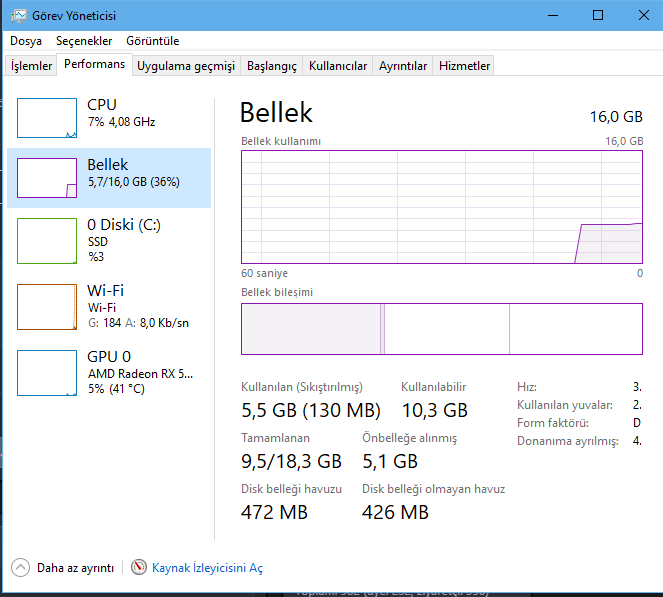Open the Başlangıç tab
Viewport: 663px width, 597px height.
tap(272, 66)
